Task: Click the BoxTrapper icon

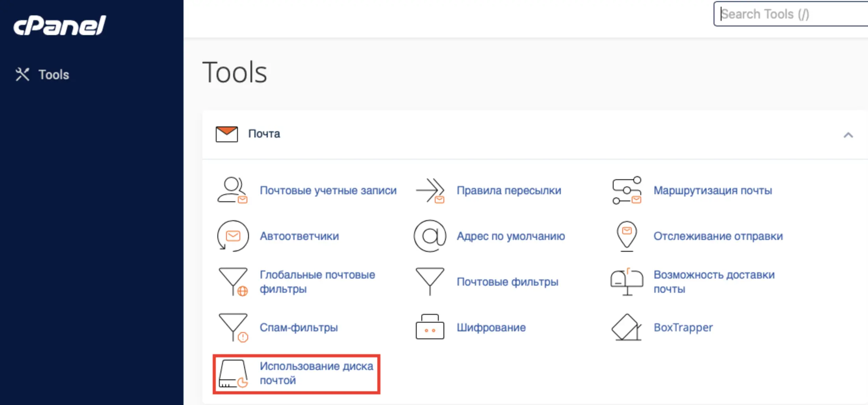Action: 626,327
